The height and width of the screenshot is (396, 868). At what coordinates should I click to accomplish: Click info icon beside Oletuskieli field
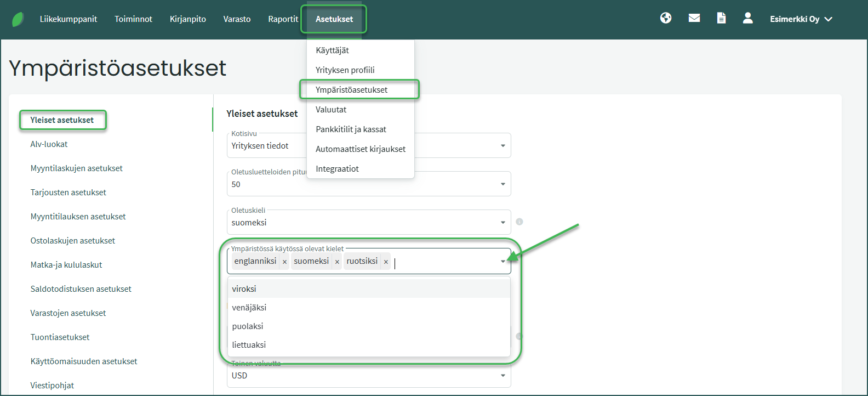tap(519, 222)
